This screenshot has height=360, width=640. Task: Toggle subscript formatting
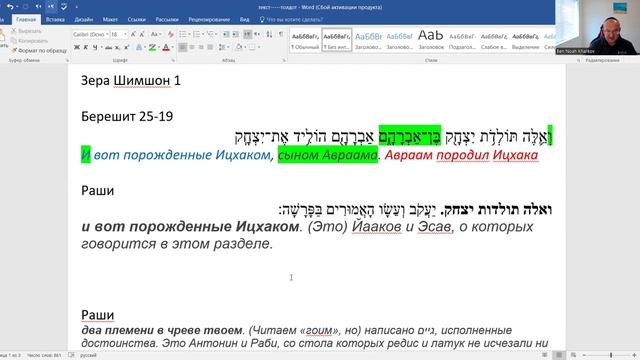[x=118, y=48]
